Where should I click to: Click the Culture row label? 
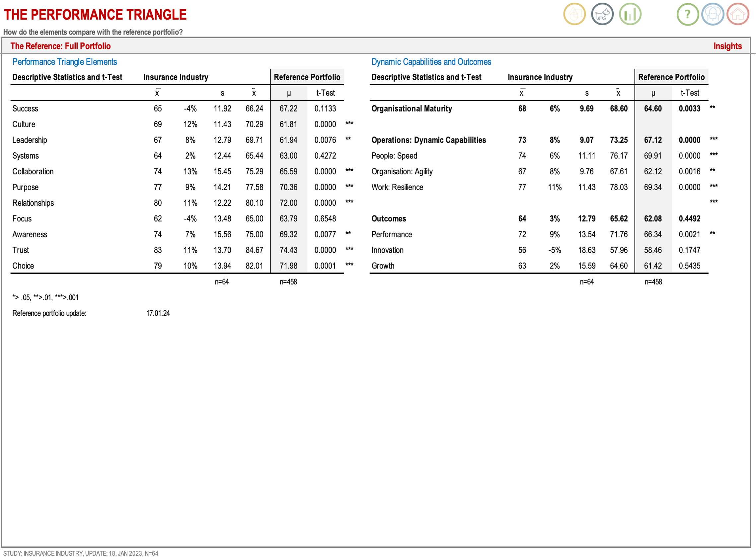coord(24,124)
